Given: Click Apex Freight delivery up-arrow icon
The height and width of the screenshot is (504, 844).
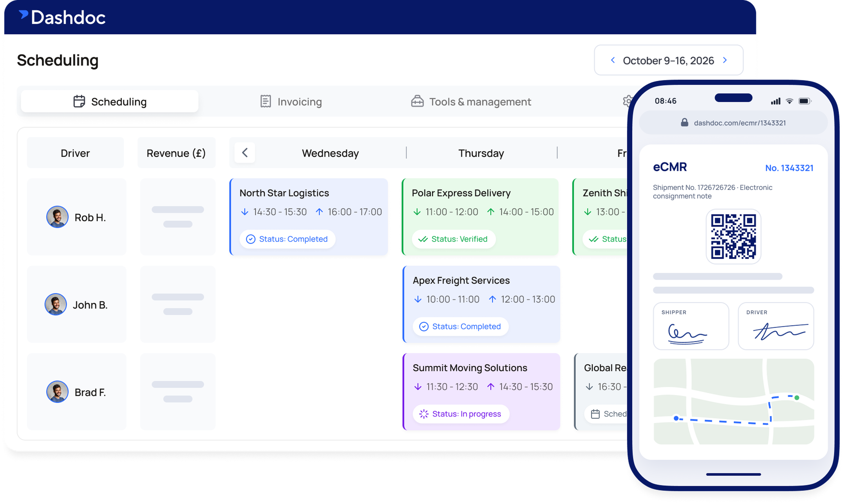Looking at the screenshot, I should [x=493, y=300].
